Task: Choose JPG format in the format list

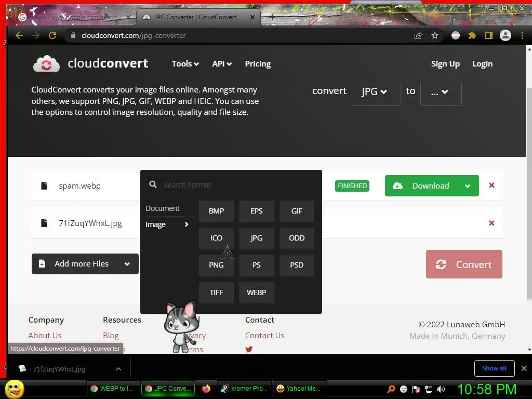Action: click(256, 238)
